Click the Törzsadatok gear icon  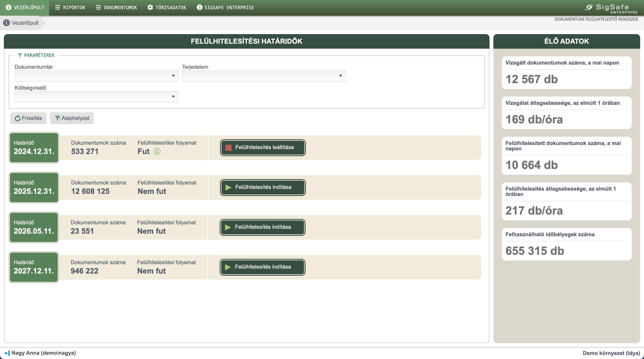[150, 7]
